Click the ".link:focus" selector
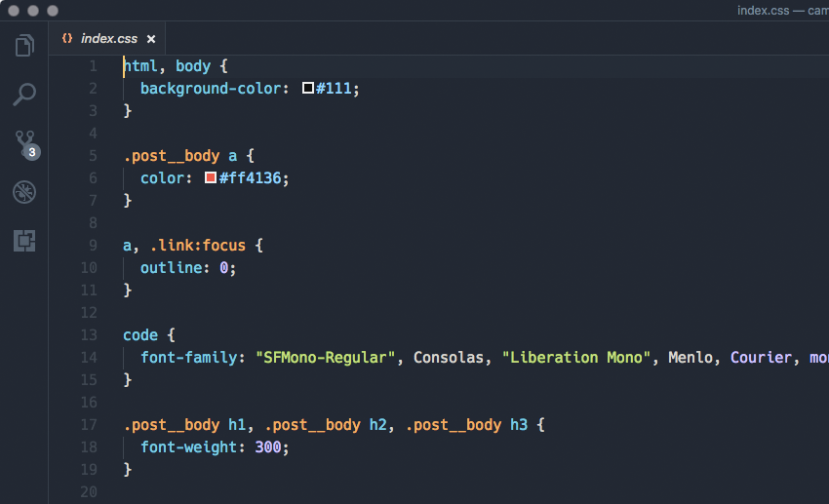This screenshot has width=829, height=504. 198,246
